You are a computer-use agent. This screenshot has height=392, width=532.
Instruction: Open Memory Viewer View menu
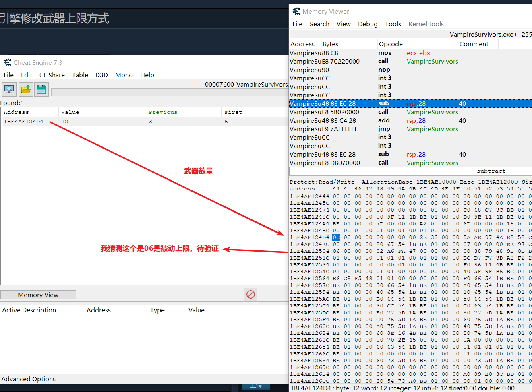coord(344,24)
